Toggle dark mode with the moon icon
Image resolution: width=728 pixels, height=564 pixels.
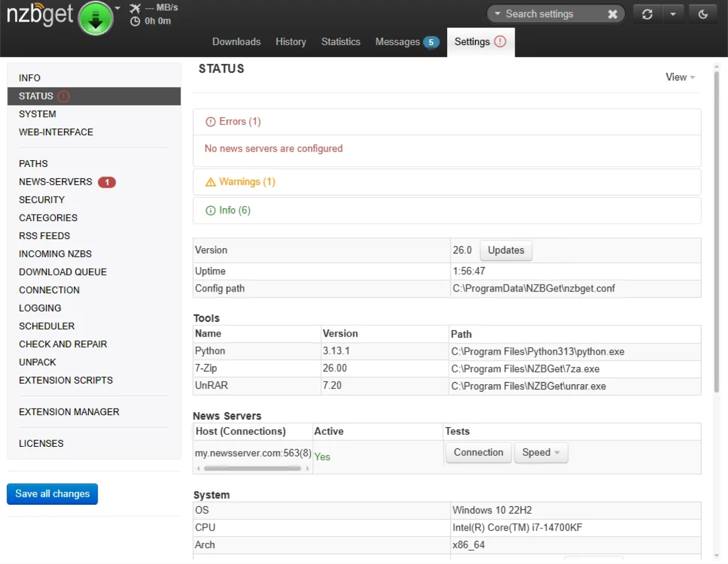coord(703,14)
